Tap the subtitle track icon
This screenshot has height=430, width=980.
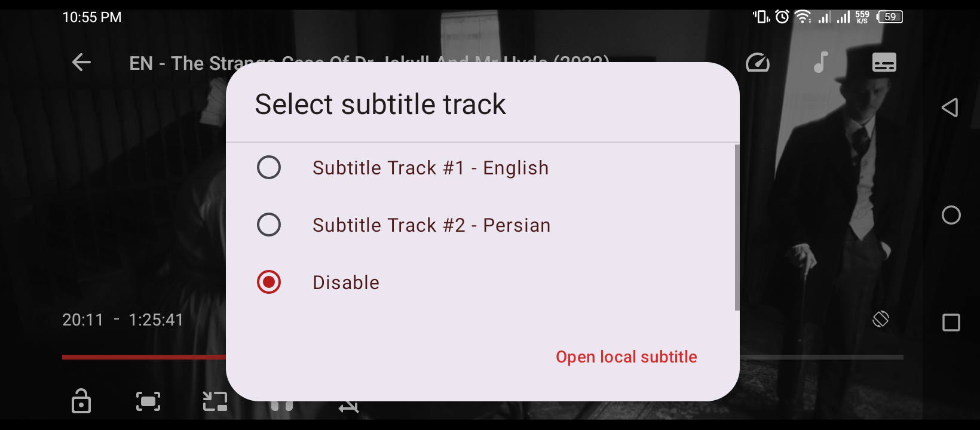pyautogui.click(x=884, y=63)
